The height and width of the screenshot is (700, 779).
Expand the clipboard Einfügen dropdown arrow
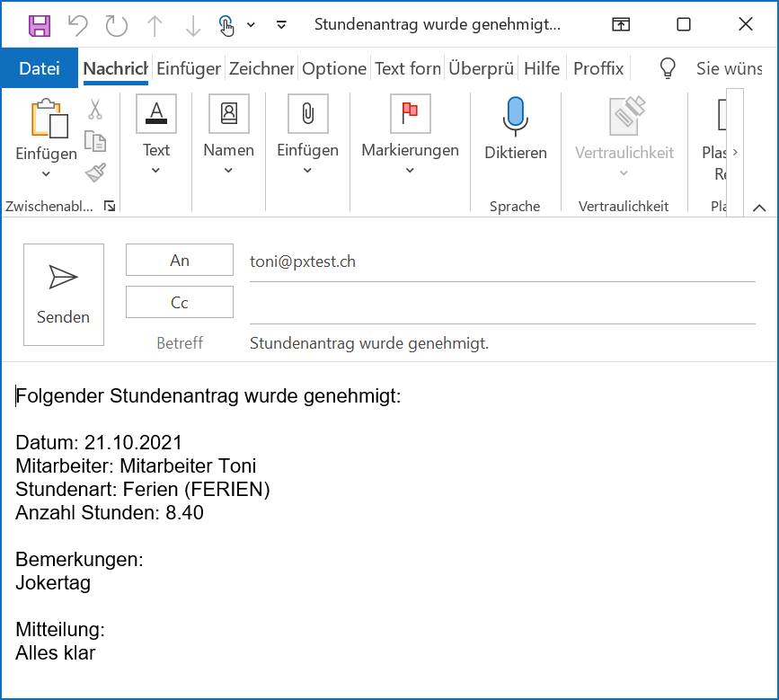tap(46, 174)
